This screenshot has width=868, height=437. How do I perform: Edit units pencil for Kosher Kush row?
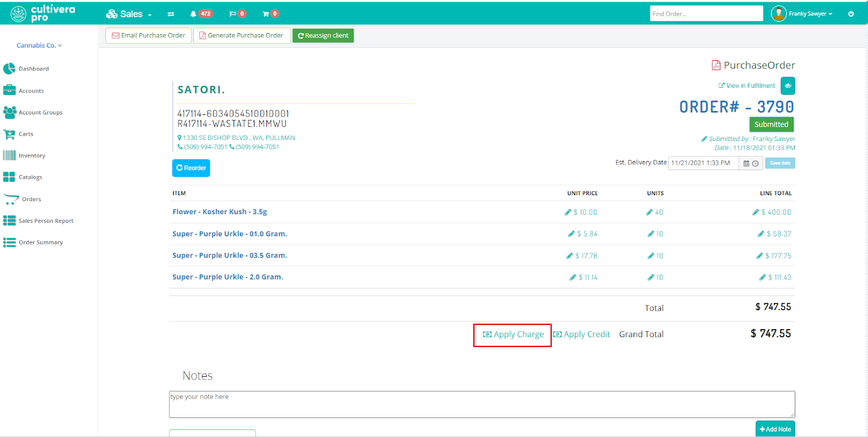(x=649, y=213)
